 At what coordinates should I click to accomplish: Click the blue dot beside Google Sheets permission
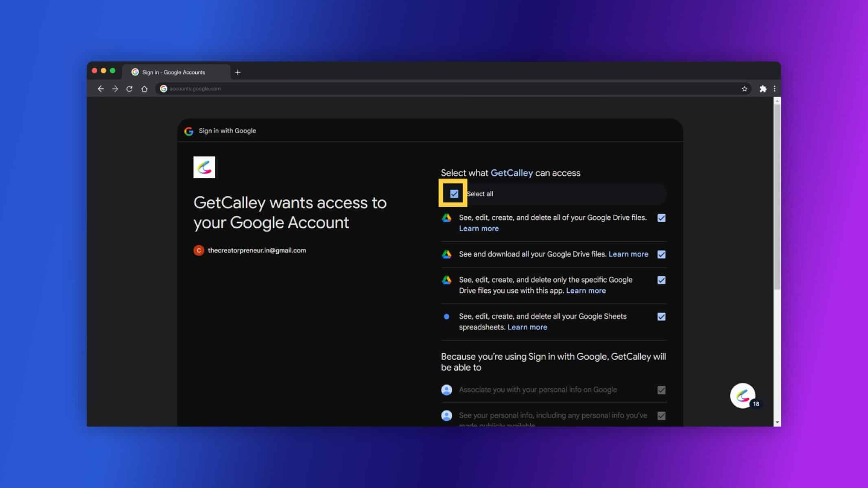[446, 316]
